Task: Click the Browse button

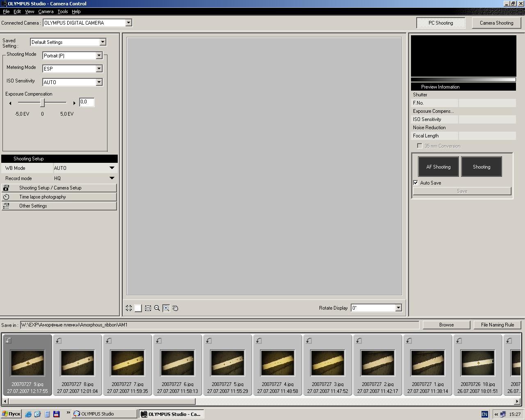Action: (x=446, y=325)
